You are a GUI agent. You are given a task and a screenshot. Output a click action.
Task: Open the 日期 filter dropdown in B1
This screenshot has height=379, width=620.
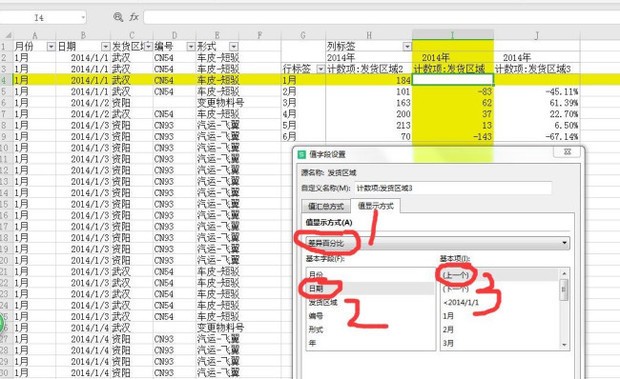coord(105,47)
